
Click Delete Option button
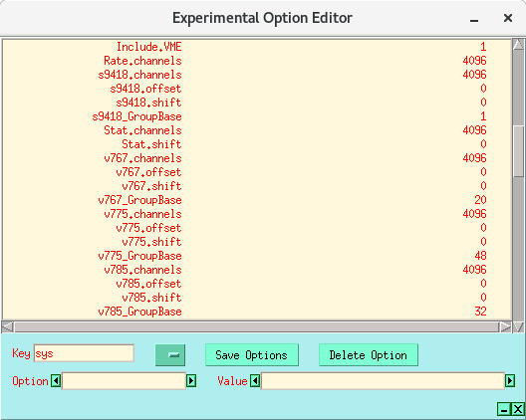pyautogui.click(x=369, y=355)
